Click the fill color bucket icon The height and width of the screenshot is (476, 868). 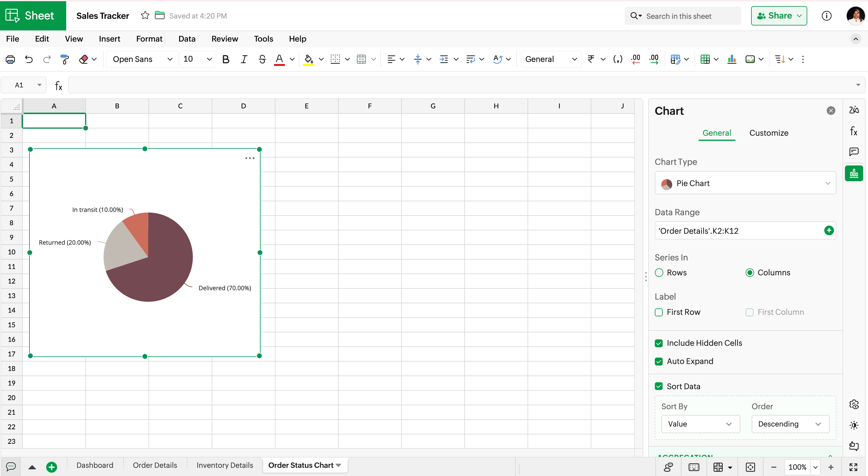coord(308,59)
